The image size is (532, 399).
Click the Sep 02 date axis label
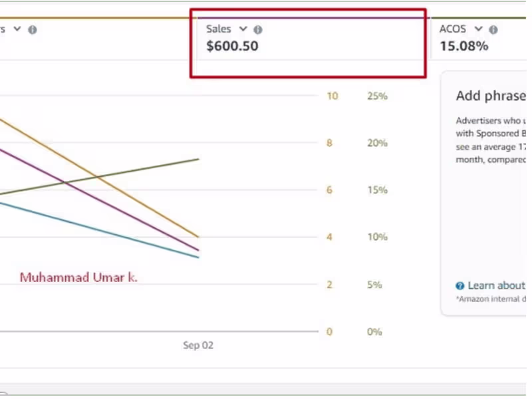coord(198,346)
